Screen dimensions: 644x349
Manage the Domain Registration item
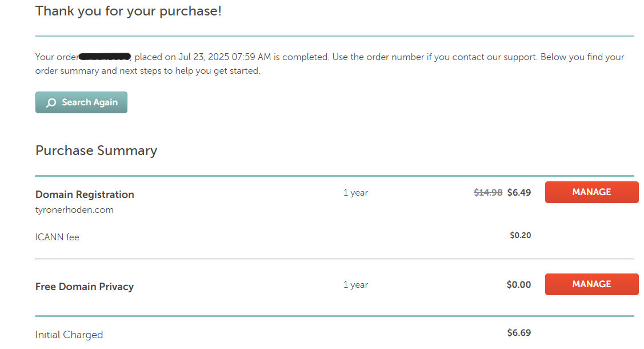click(592, 192)
